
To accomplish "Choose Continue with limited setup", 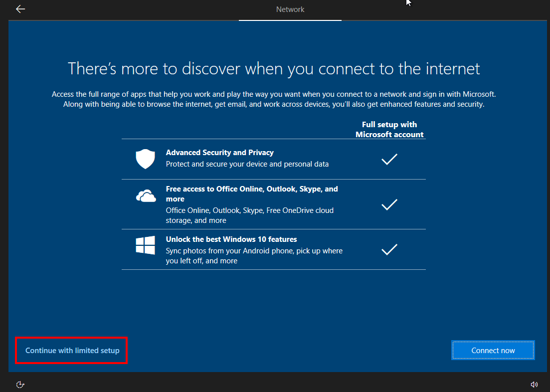I will pyautogui.click(x=72, y=350).
